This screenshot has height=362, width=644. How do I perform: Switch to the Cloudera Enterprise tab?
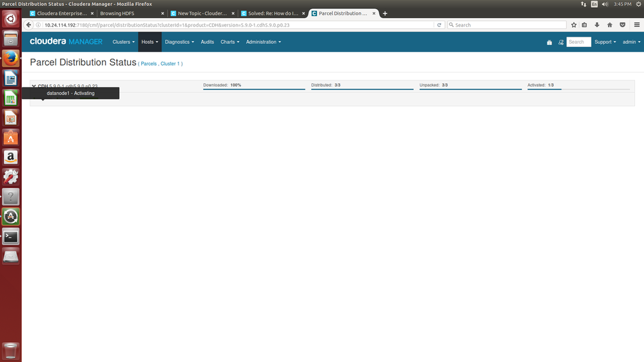tap(62, 14)
